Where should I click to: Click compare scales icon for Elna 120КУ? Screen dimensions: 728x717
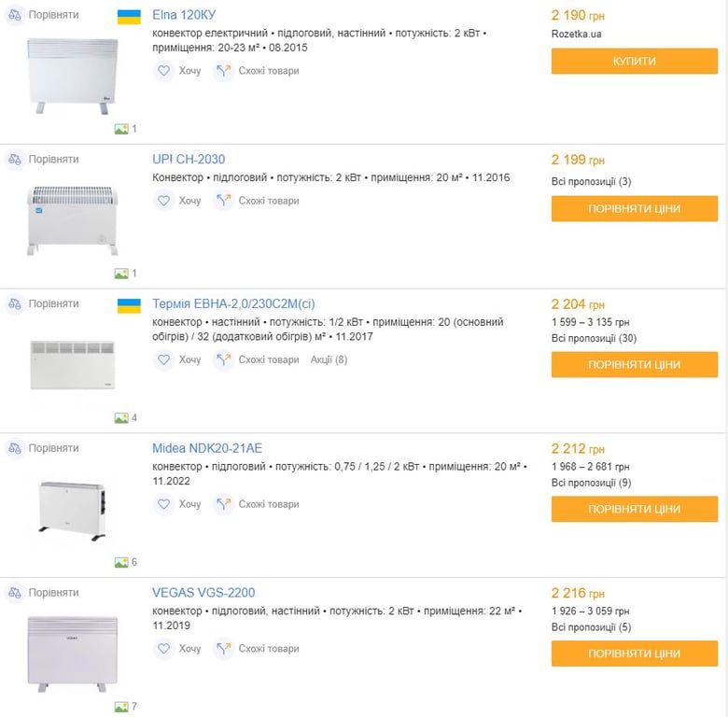pyautogui.click(x=15, y=16)
